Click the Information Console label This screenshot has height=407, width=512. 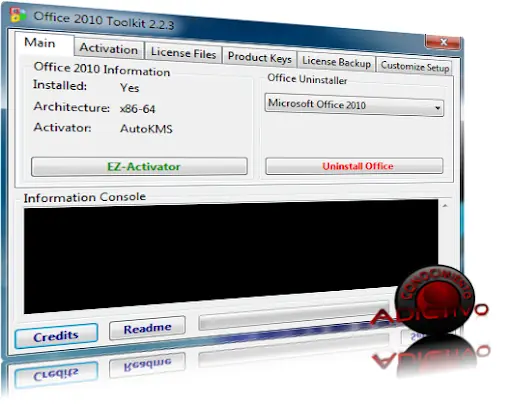point(85,197)
